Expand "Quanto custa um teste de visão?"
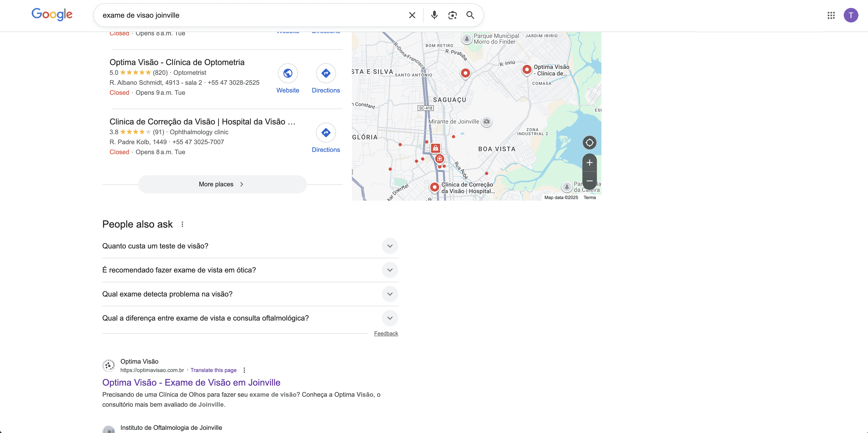This screenshot has width=868, height=433. point(390,246)
